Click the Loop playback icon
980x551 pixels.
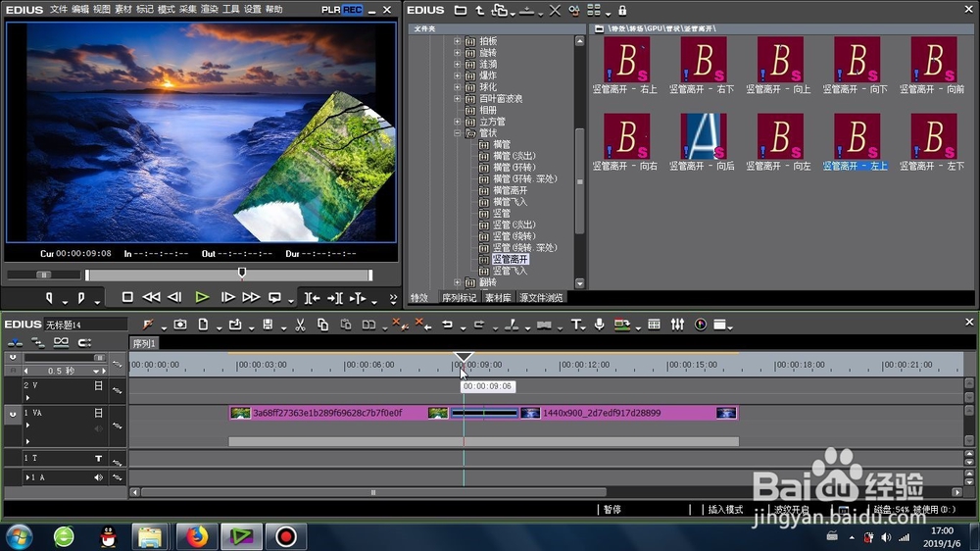[274, 298]
